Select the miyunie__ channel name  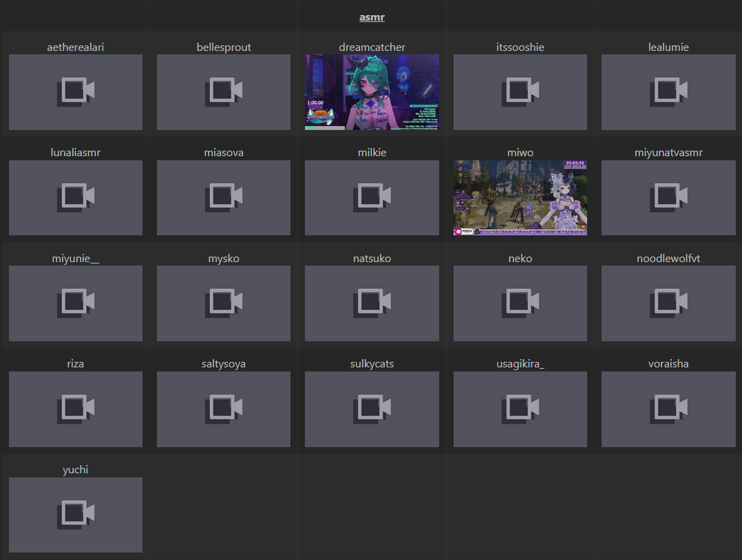[x=75, y=259]
